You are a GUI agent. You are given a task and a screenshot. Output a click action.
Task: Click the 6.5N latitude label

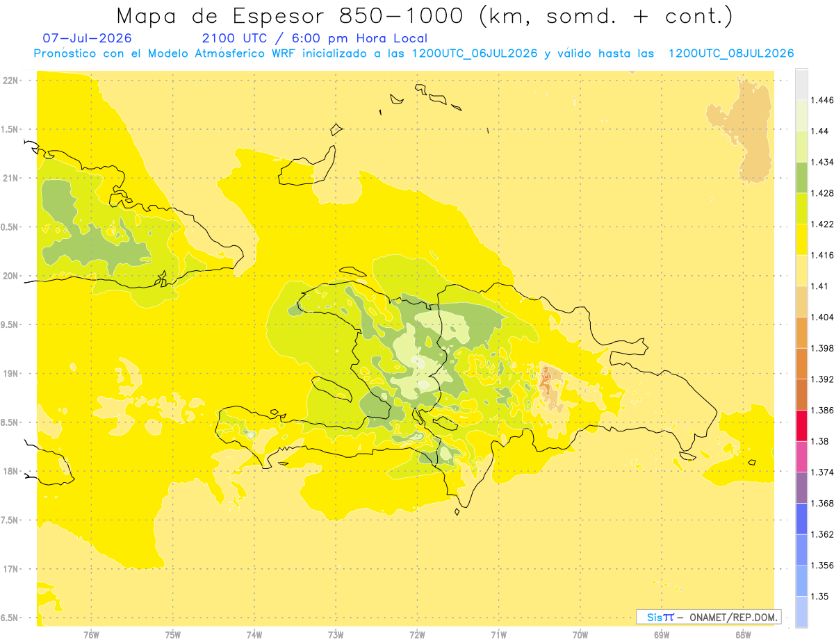coord(10,618)
